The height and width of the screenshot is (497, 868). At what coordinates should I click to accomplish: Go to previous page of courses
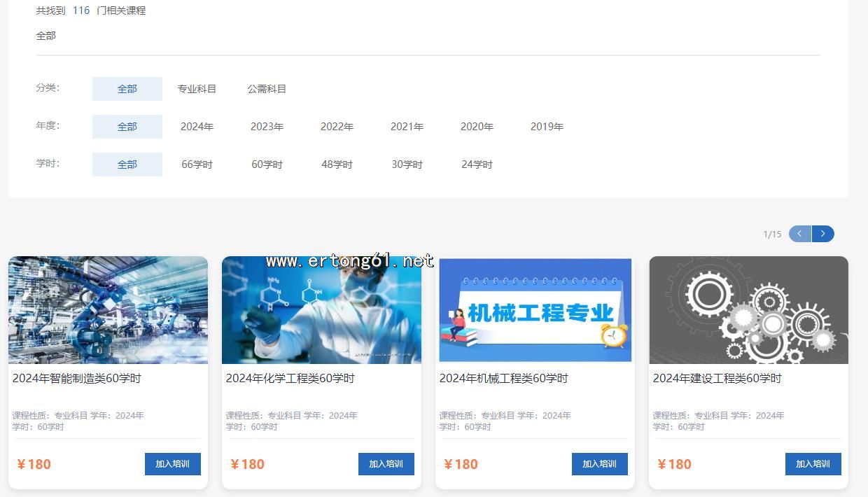point(800,234)
